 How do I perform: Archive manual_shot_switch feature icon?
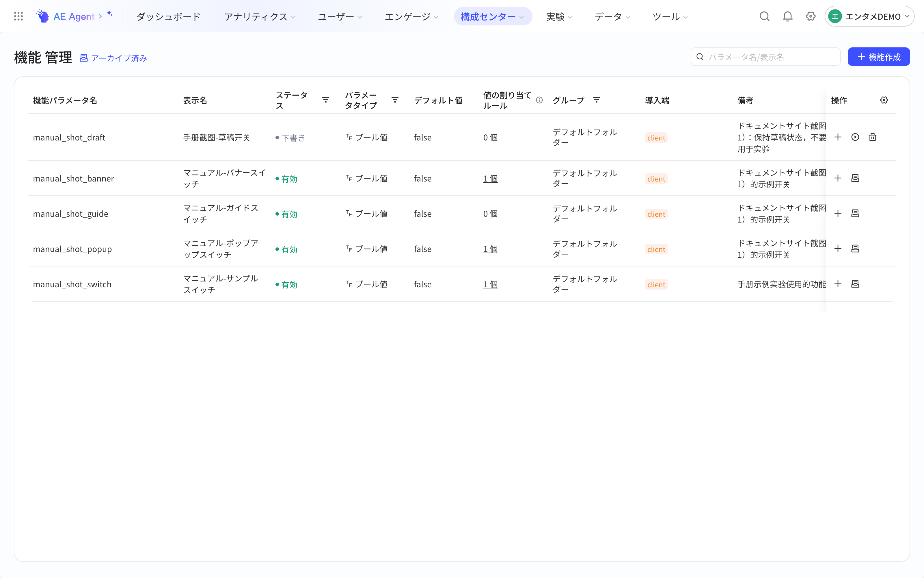tap(855, 284)
